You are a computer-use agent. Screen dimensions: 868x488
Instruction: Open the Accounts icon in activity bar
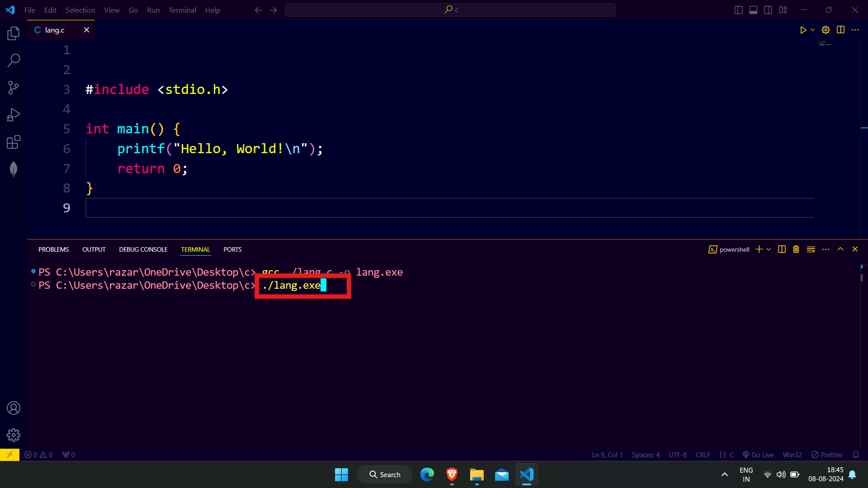[x=14, y=408]
